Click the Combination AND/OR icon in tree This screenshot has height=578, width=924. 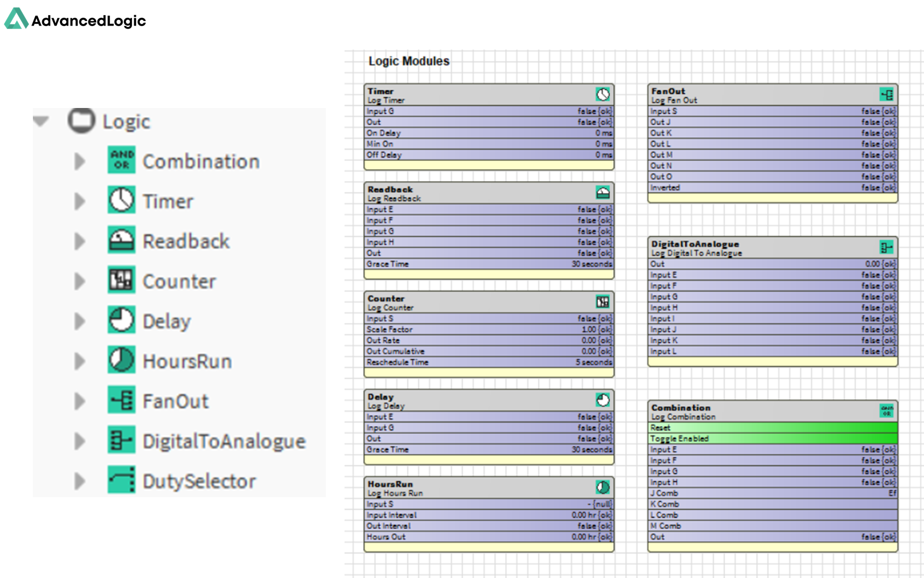(x=122, y=160)
